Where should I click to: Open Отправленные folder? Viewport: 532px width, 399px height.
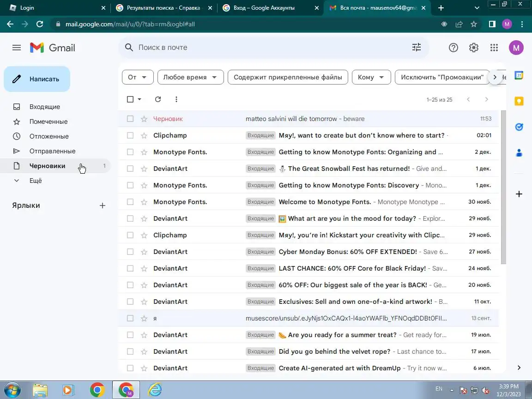point(53,151)
